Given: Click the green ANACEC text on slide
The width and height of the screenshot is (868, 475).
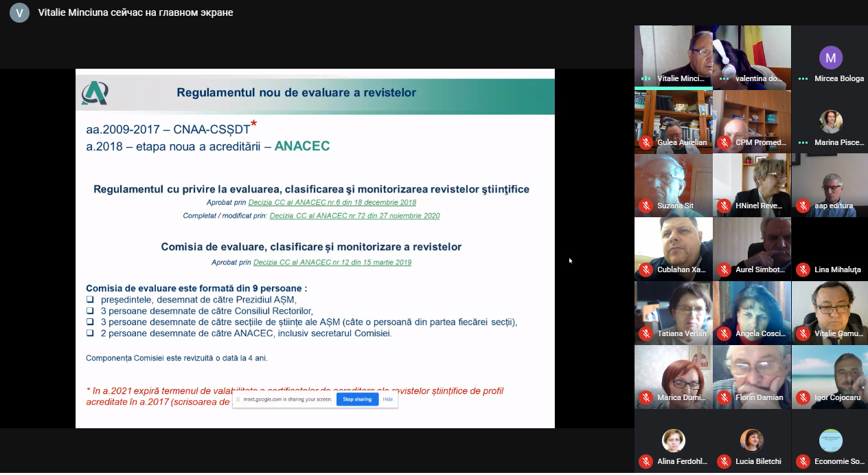Looking at the screenshot, I should pyautogui.click(x=302, y=146).
